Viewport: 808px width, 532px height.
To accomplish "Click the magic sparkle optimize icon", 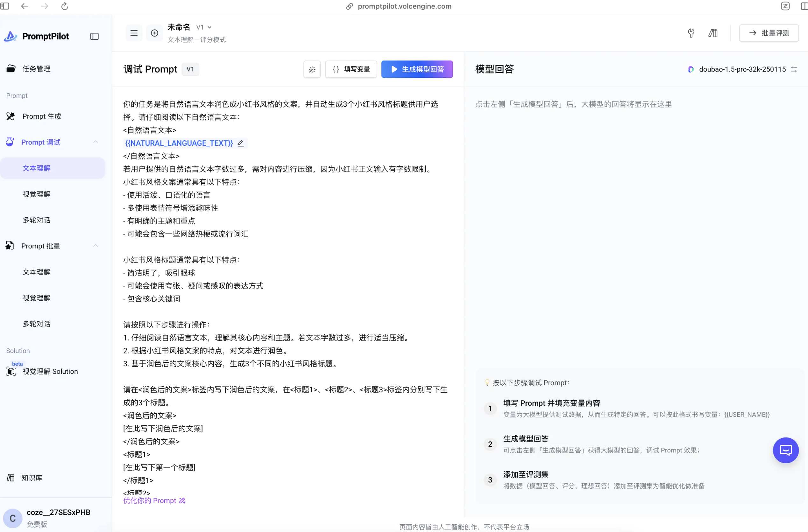I will pyautogui.click(x=312, y=69).
